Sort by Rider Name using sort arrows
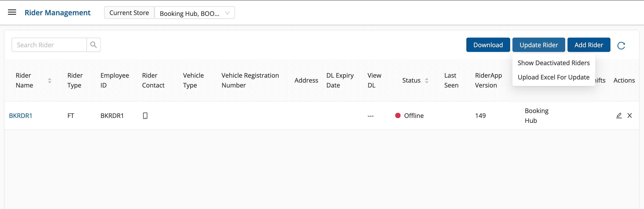This screenshot has width=644, height=209. [50, 81]
